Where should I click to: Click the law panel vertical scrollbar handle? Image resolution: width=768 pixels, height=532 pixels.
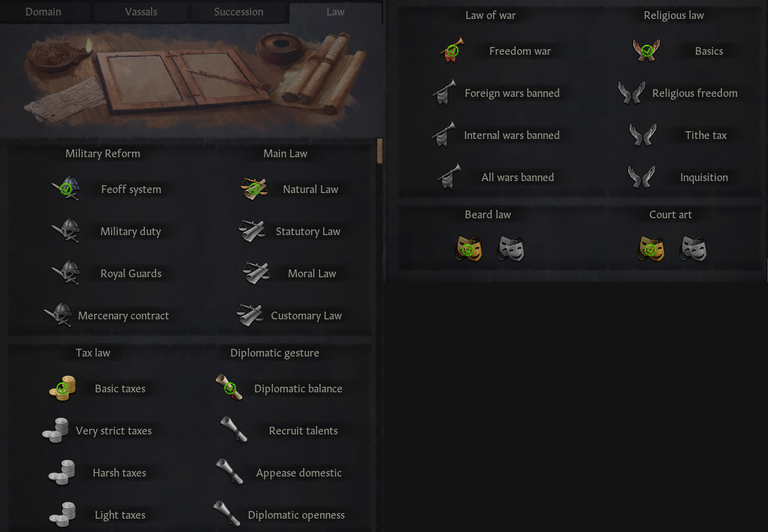(x=380, y=151)
